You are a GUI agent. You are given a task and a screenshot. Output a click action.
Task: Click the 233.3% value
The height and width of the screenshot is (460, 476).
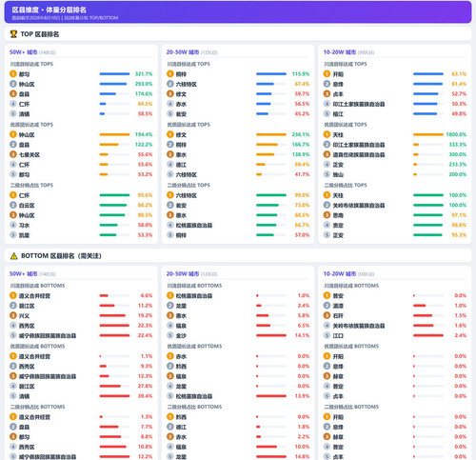[458, 165]
